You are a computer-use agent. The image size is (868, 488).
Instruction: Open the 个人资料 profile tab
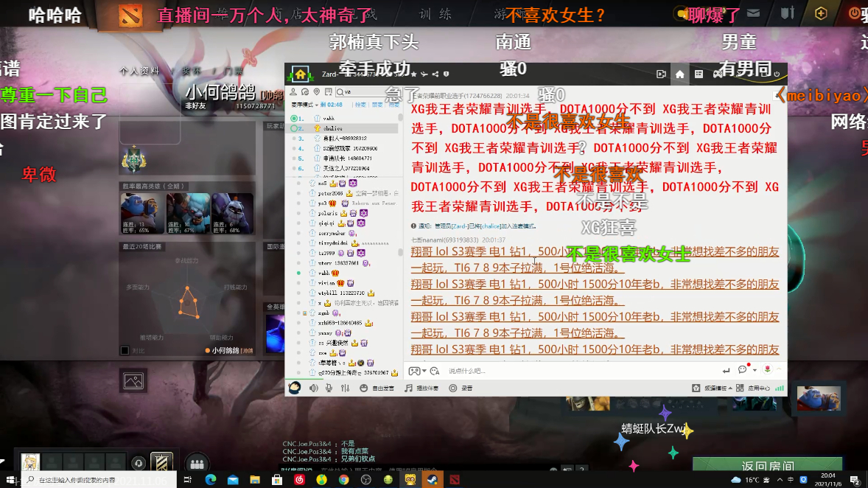pyautogui.click(x=139, y=71)
